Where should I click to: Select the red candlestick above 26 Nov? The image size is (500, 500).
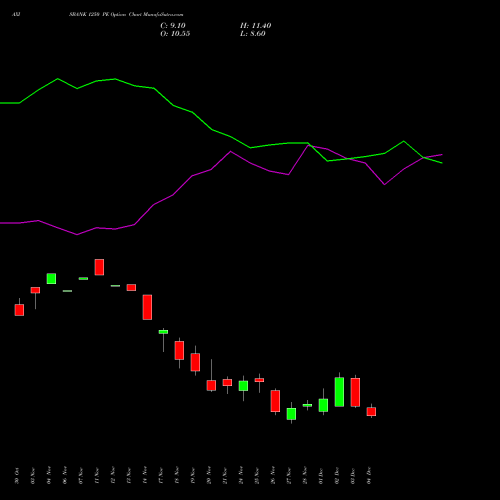pos(275,401)
